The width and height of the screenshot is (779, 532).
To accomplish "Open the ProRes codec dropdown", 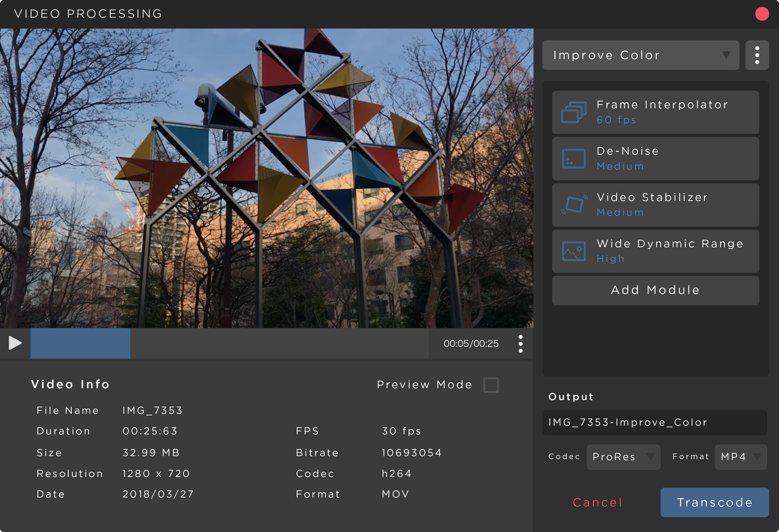I will coord(623,457).
